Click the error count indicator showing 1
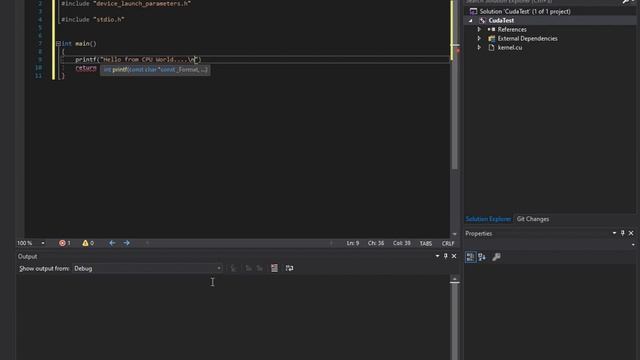Image resolution: width=640 pixels, height=360 pixels. click(x=64, y=243)
